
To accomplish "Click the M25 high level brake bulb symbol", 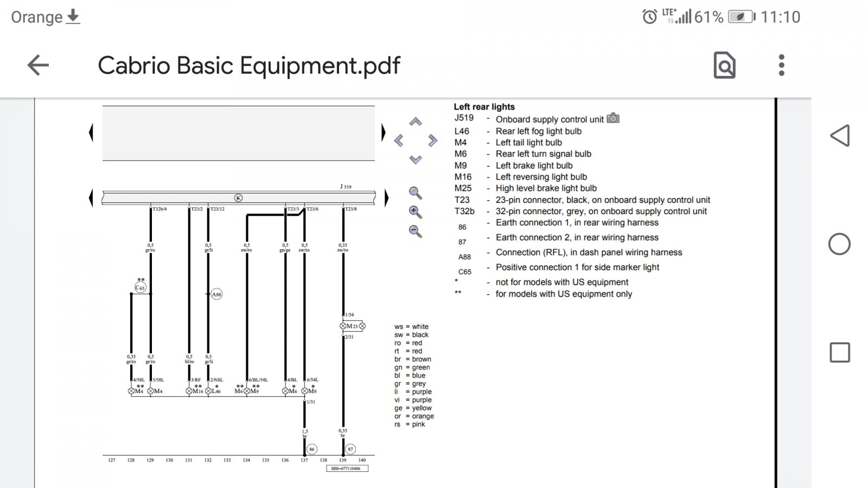I will click(352, 326).
